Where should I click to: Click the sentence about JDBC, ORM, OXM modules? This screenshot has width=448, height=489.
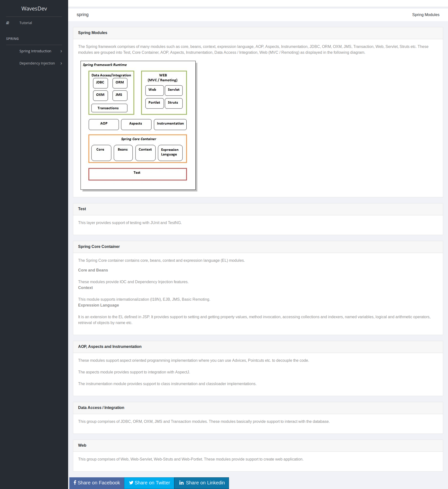204,422
